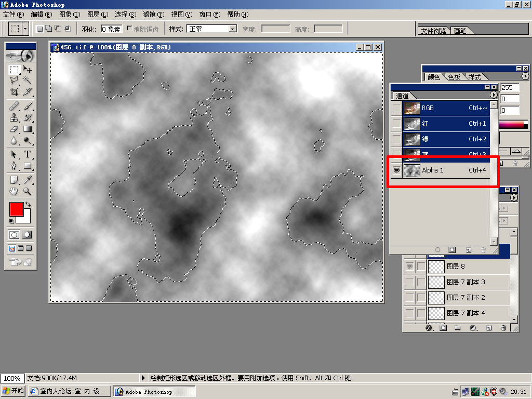The width and height of the screenshot is (532, 399).
Task: Select the Clone Stamp tool
Action: pos(14,118)
